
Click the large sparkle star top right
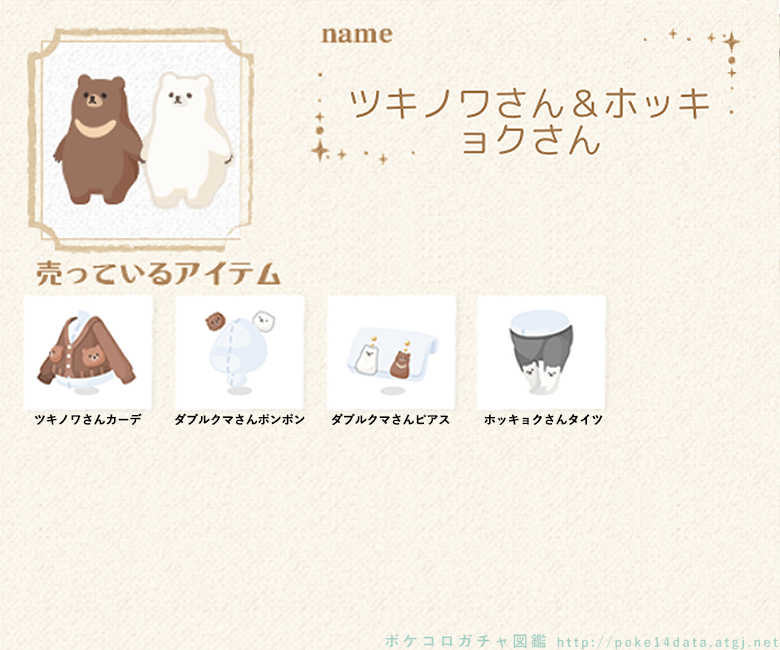pos(731,42)
